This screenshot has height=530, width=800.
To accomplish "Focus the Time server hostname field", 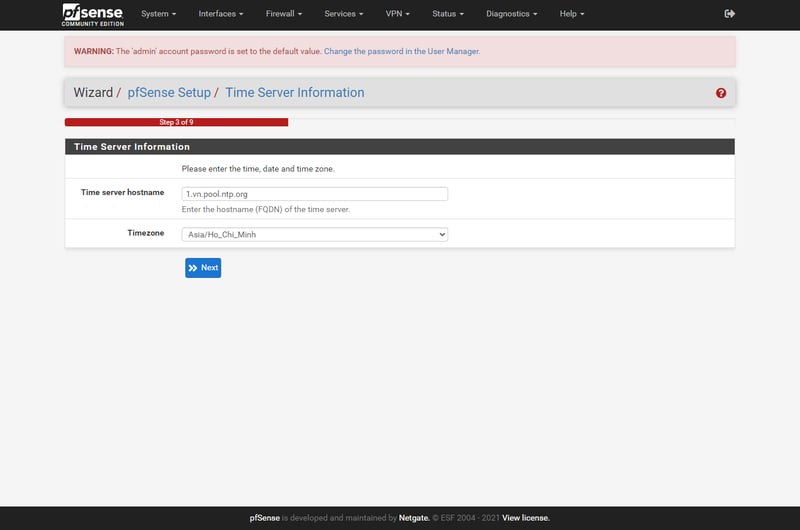I will (x=314, y=194).
